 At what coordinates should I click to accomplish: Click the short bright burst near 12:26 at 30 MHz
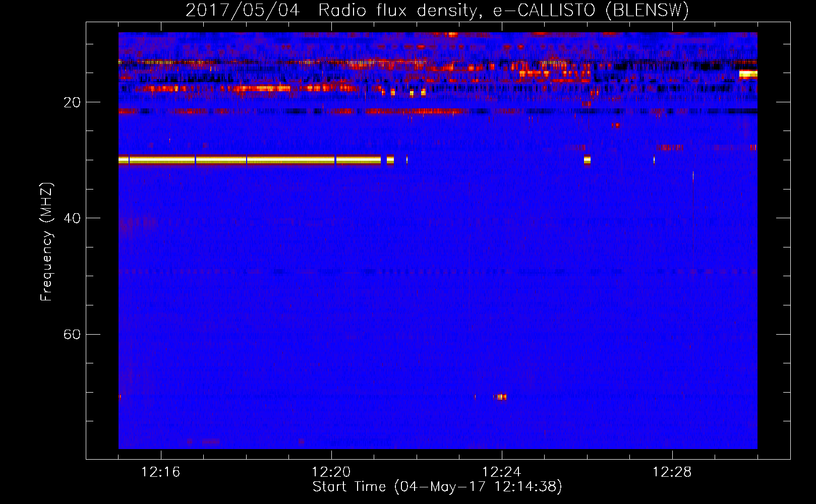click(587, 160)
